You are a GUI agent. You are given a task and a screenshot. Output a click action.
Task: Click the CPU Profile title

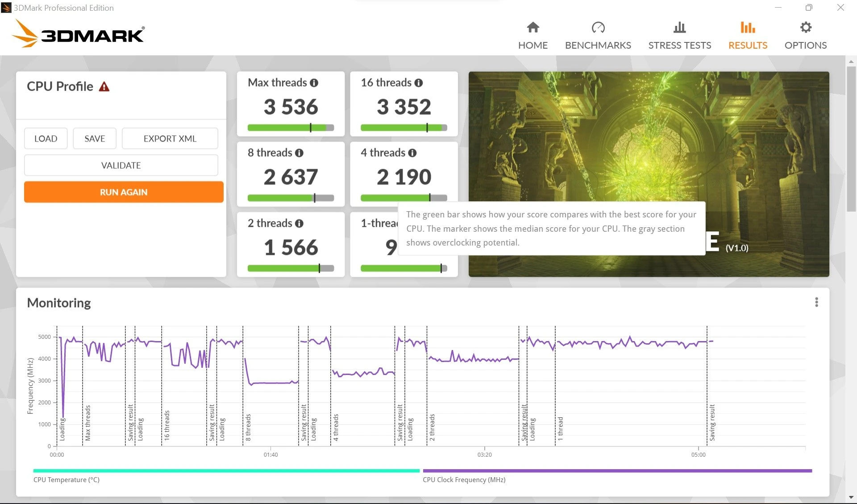pyautogui.click(x=60, y=86)
